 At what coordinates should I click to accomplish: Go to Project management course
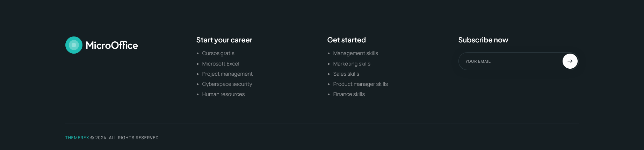[x=227, y=74]
